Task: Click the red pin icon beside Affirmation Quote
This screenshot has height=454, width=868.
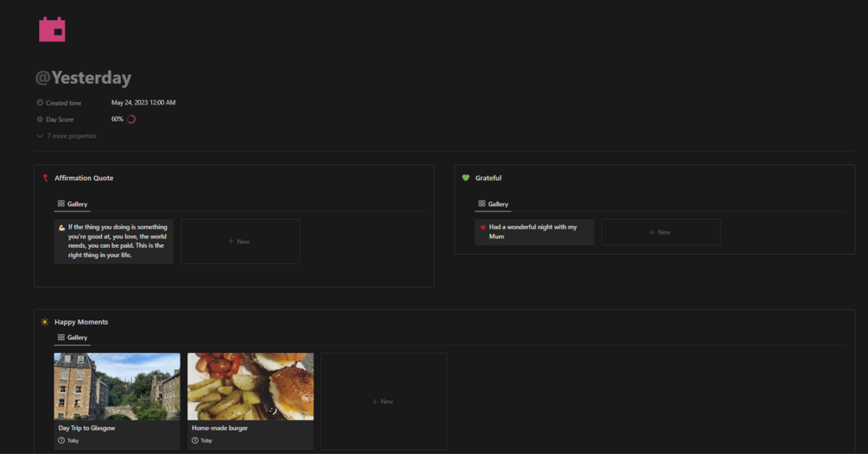Action: (46, 178)
